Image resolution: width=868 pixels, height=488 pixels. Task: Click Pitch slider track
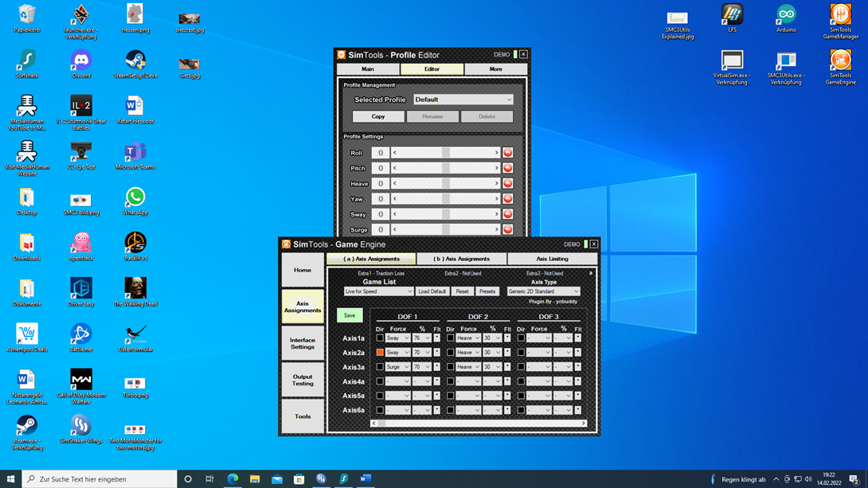[x=446, y=168]
